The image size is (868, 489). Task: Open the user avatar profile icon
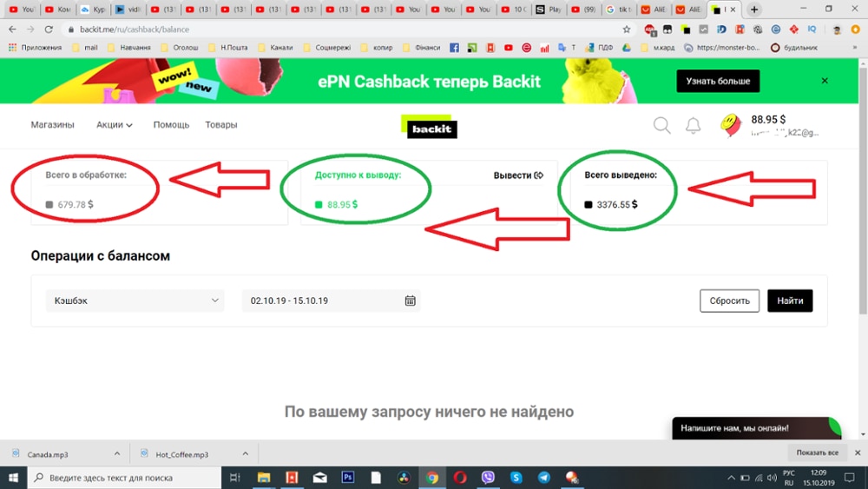click(730, 126)
